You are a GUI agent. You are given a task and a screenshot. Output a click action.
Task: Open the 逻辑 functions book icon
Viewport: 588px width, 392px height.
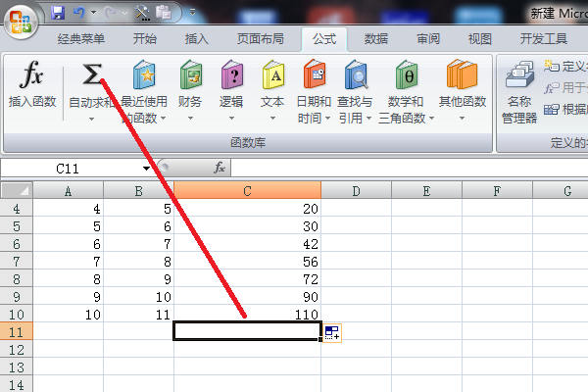[x=232, y=74]
